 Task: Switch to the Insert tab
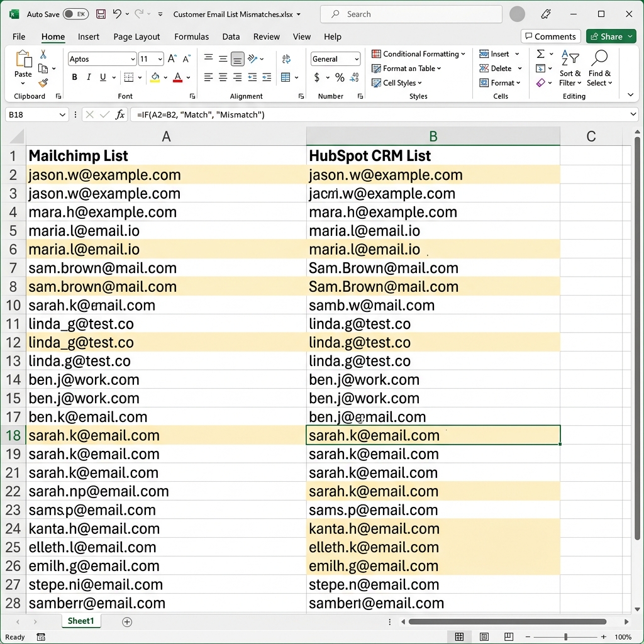coord(88,36)
